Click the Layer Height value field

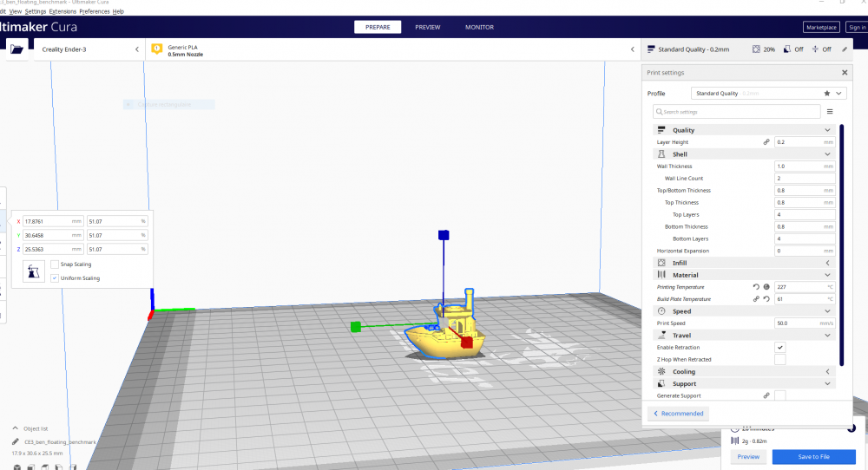805,142
